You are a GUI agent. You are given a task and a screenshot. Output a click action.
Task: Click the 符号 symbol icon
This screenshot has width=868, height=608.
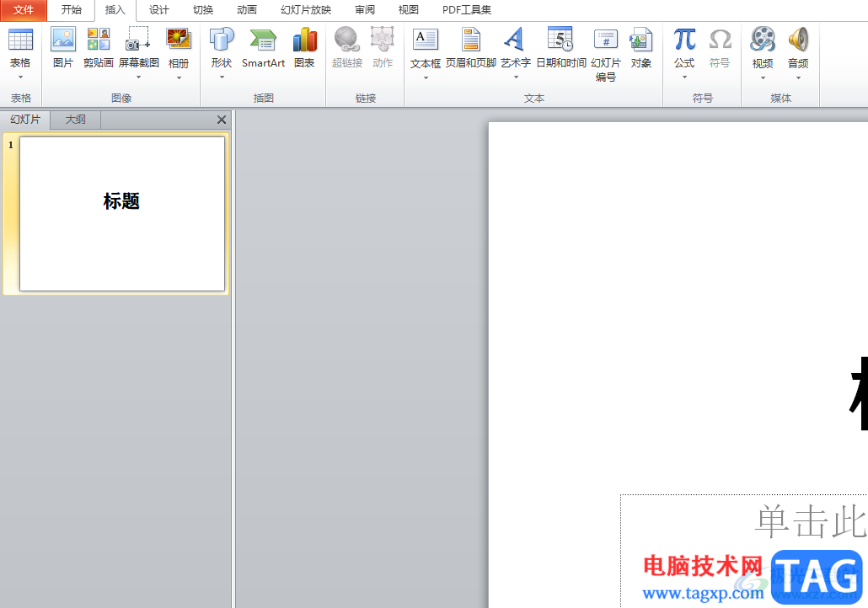720,40
